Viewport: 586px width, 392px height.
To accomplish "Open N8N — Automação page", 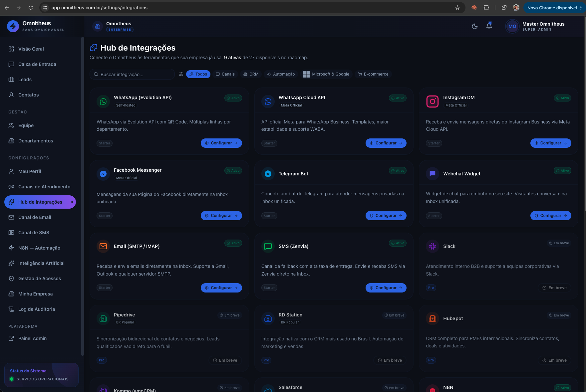I will [x=40, y=248].
